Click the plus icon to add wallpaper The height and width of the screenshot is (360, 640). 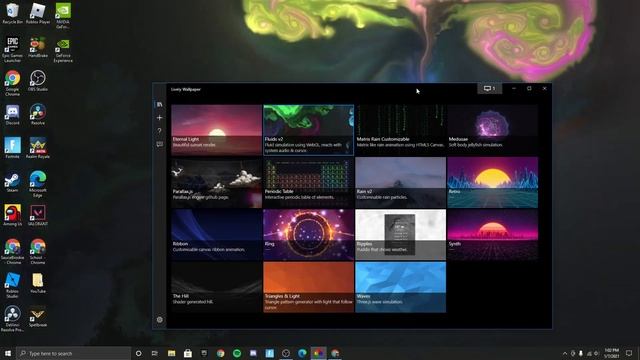coord(160,118)
